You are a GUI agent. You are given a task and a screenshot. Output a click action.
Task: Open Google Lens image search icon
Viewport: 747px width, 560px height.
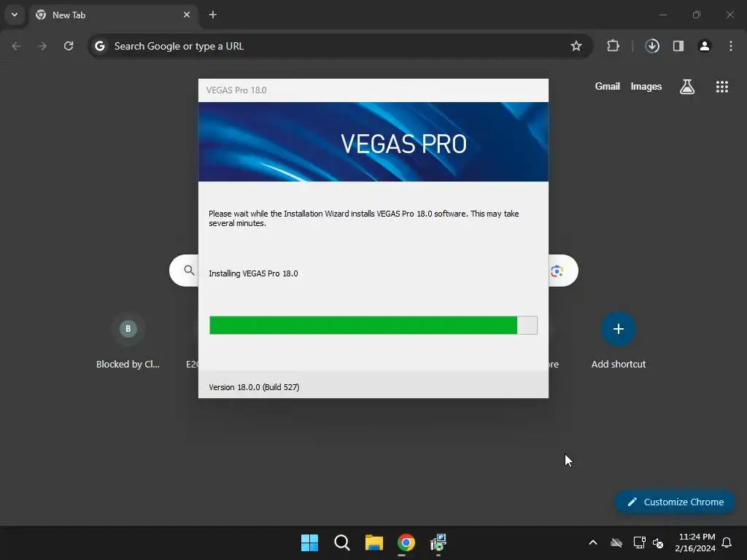(x=557, y=271)
